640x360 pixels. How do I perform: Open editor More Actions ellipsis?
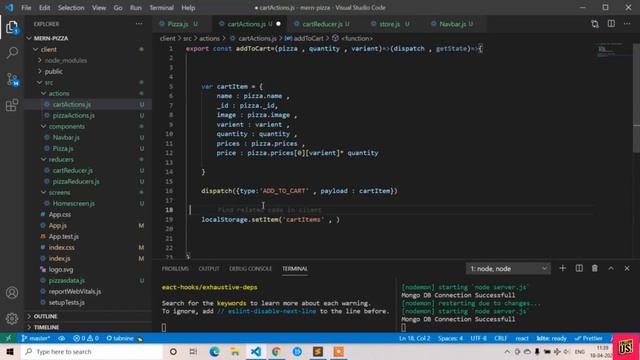pos(627,24)
